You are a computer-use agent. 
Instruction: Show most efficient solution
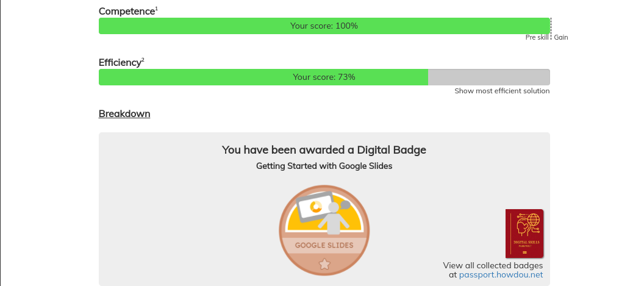click(502, 91)
